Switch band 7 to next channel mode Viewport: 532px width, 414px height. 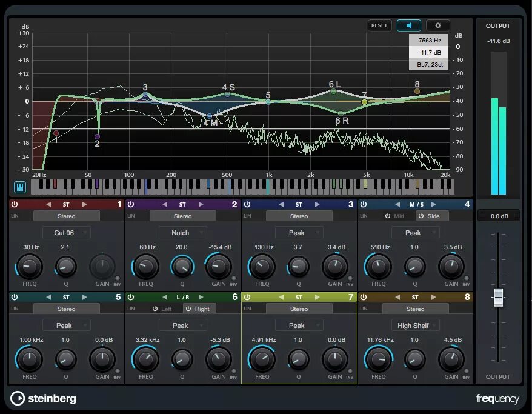coord(318,297)
